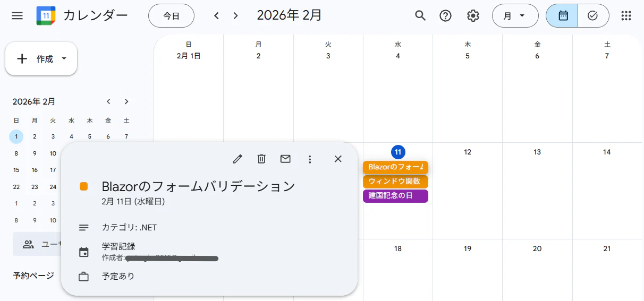Screen dimensions: 644x301
Task: Click the 今日 button
Action: coord(171,16)
